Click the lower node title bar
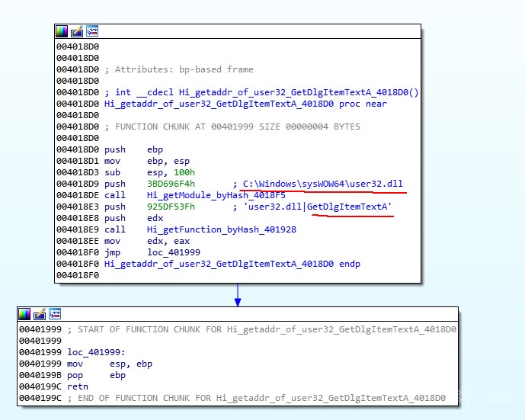Screen dimensions: 525x420 click(238, 314)
